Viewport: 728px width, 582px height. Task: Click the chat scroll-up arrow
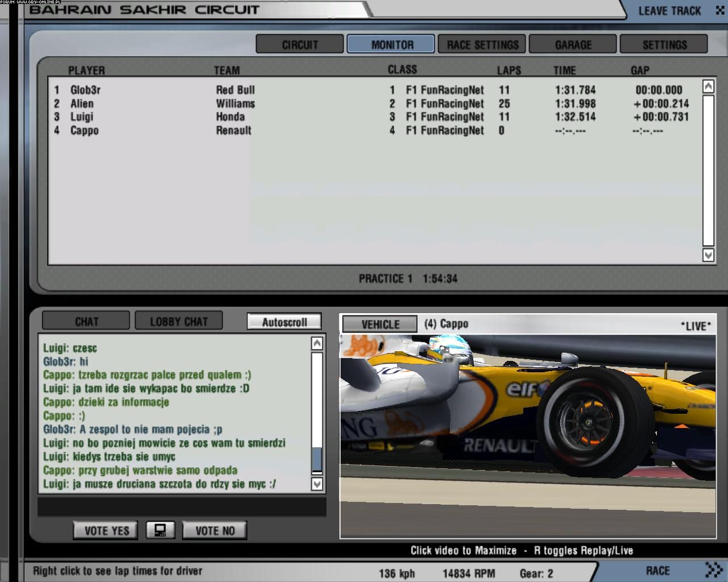(317, 343)
